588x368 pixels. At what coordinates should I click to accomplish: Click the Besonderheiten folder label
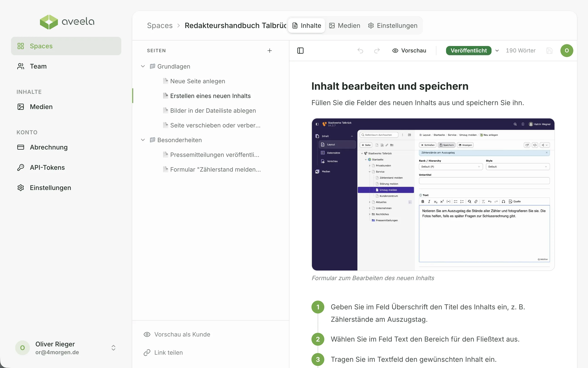coord(179,140)
